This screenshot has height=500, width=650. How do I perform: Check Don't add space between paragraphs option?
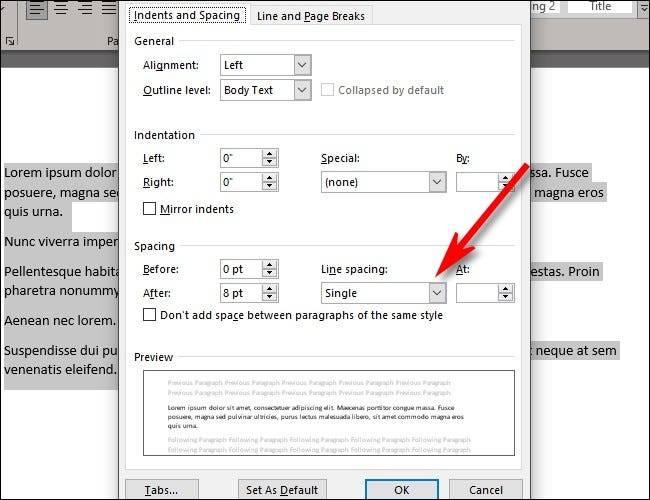coord(150,315)
